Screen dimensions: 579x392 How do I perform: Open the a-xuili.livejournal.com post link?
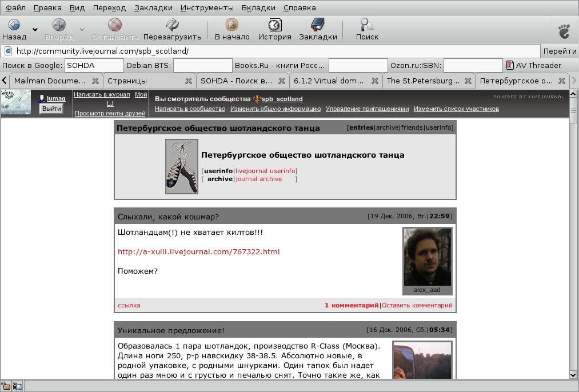[x=198, y=251]
